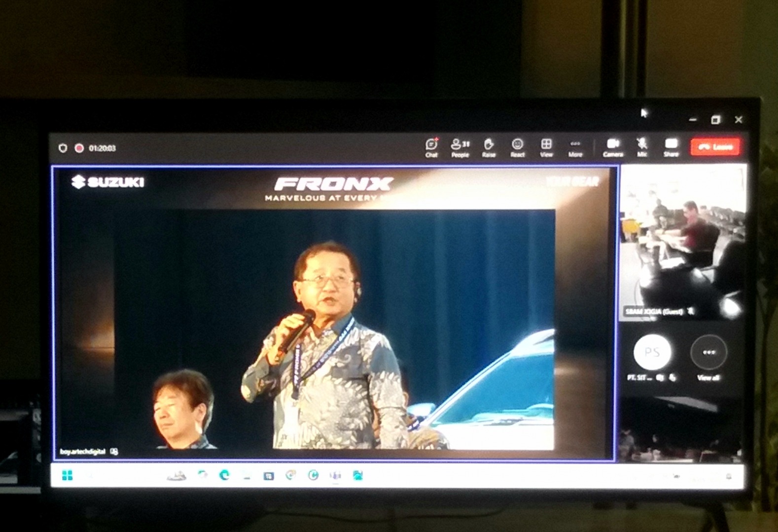Select the bottom dark participant video tile

tap(681, 429)
